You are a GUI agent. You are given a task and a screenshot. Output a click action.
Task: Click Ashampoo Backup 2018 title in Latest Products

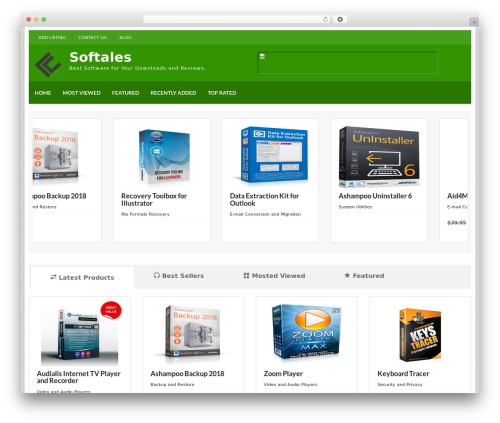pyautogui.click(x=187, y=374)
